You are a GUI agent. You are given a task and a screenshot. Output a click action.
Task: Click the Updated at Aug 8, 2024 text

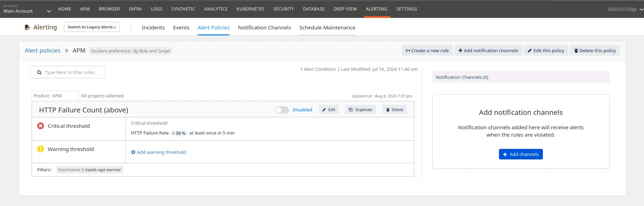pos(382,96)
